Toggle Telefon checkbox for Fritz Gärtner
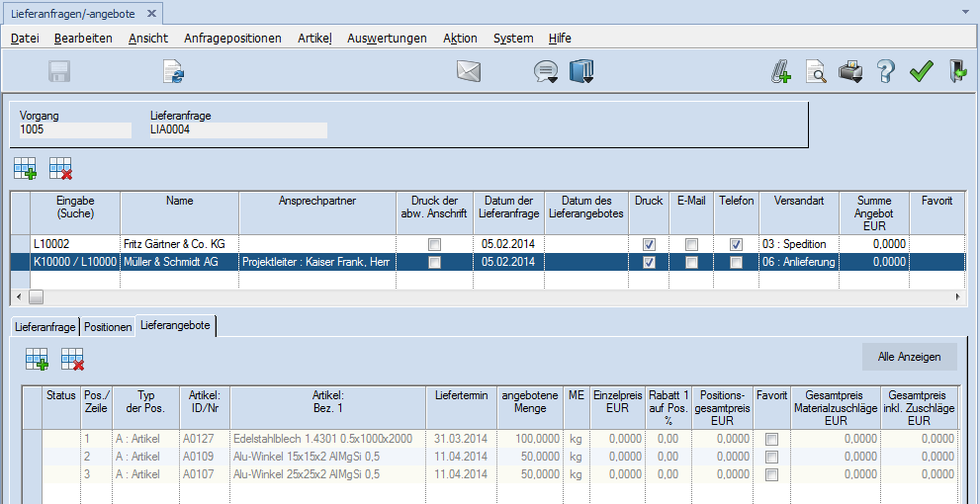This screenshot has width=980, height=504. tap(736, 244)
